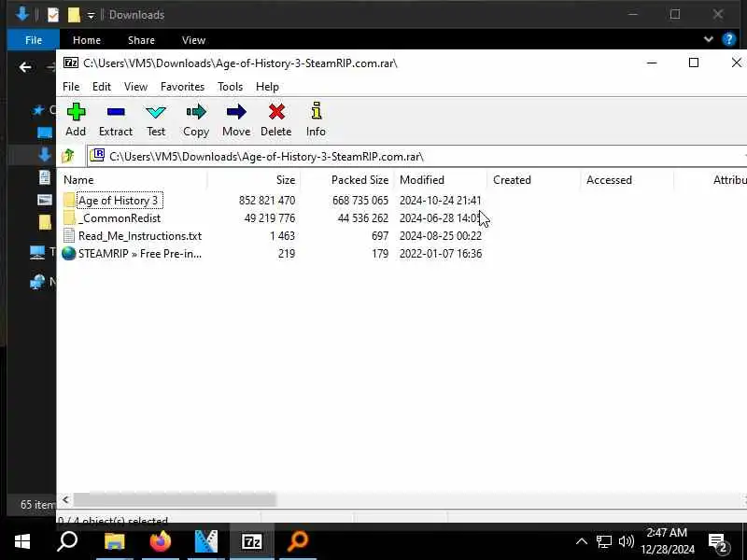The image size is (747, 560).
Task: Select Downloads arrow icon in Explorer sidebar
Action: [45, 155]
